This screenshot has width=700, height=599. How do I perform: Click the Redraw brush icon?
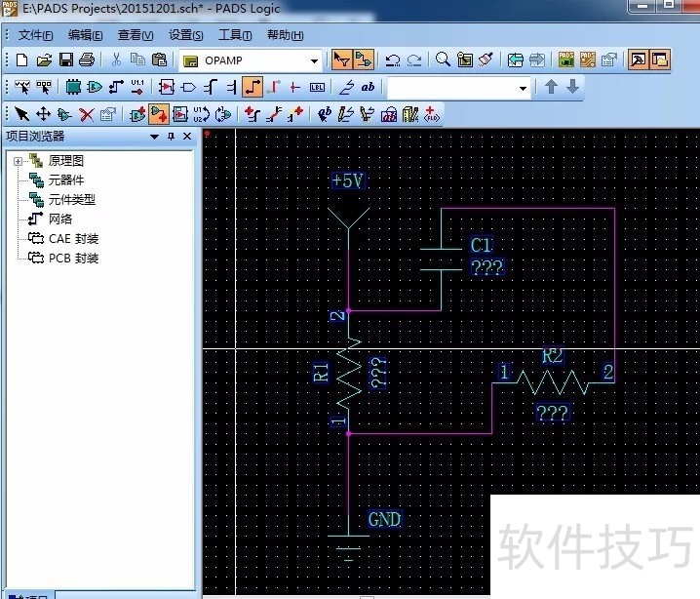[486, 60]
